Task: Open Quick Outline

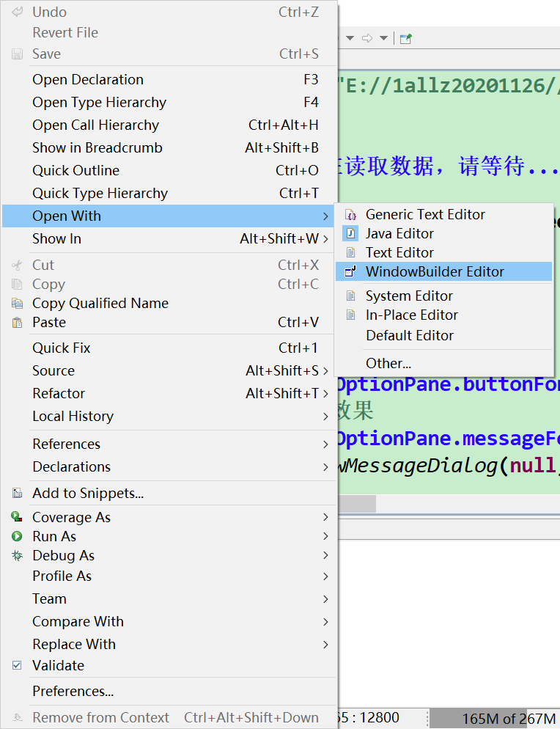Action: point(169,171)
